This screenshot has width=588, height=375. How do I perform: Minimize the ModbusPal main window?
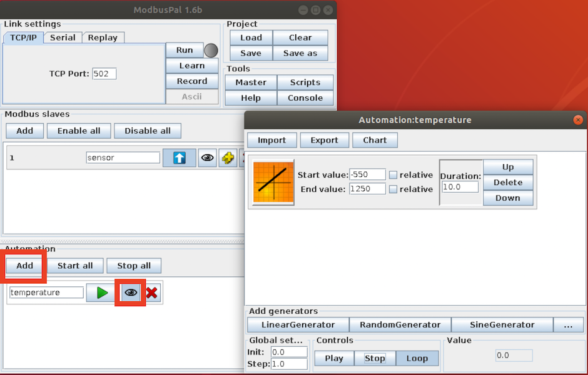303,10
